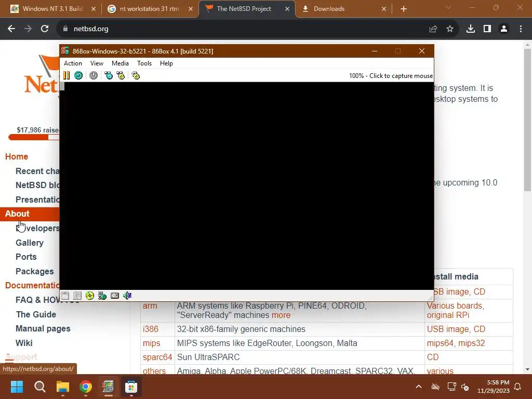Open 86Box Tools menu
The width and height of the screenshot is (532, 399).
(x=144, y=63)
